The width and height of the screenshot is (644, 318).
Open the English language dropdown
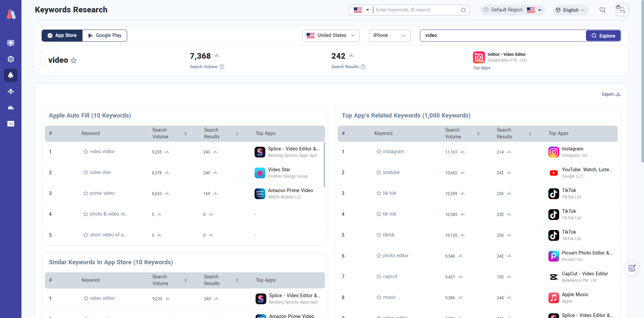(x=571, y=10)
